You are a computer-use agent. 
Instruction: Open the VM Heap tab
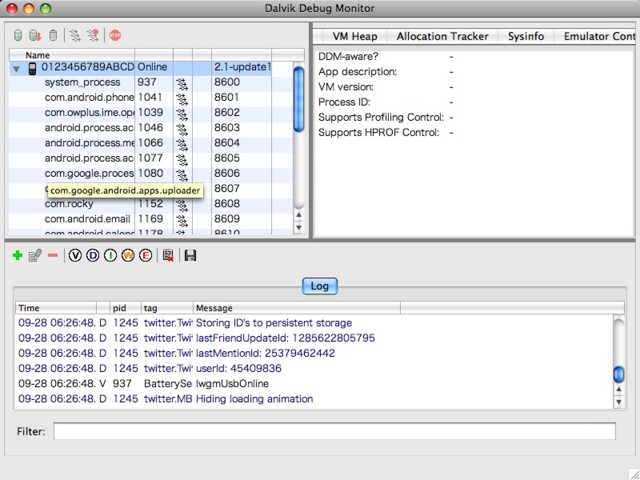355,36
